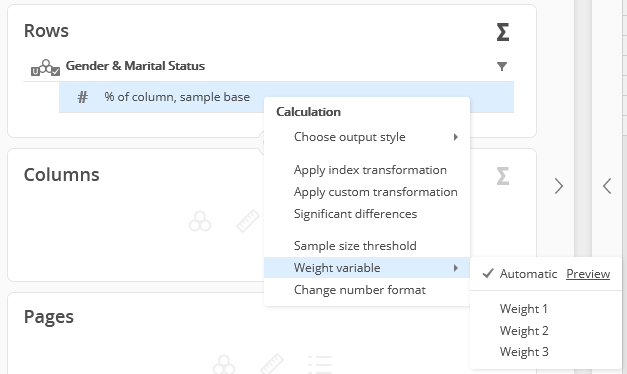Screen dimensions: 627x374
Task: Click the three-circles placeholder icon in Pages
Action: pyautogui.click(x=224, y=364)
